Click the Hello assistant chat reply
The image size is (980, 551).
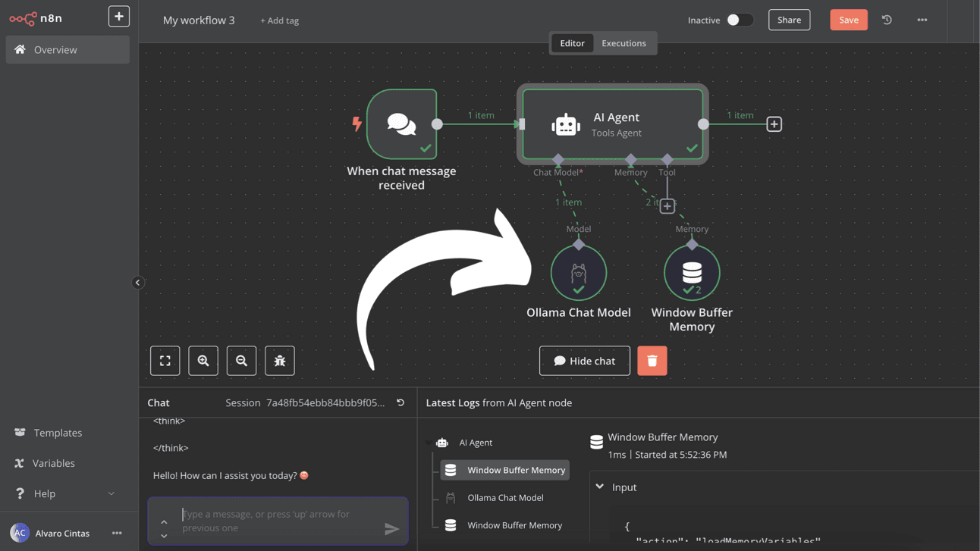(231, 475)
